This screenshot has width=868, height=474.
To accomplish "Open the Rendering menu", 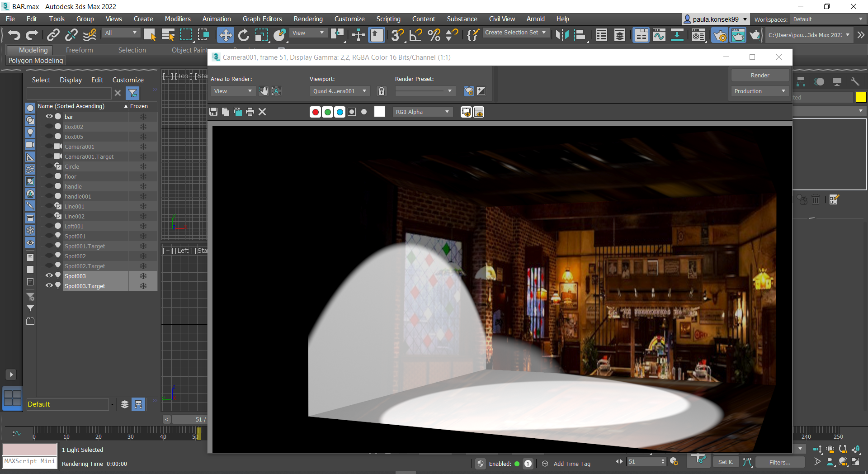I will pyautogui.click(x=308, y=19).
